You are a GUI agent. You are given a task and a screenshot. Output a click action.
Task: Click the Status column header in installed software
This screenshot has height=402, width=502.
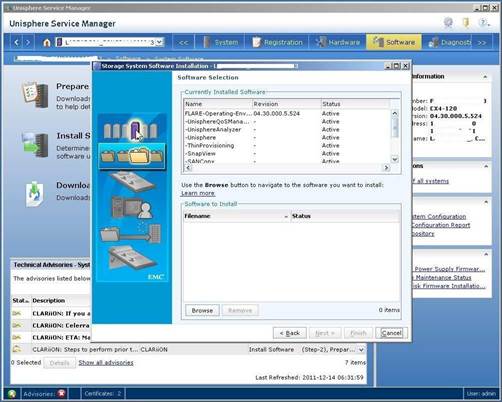coord(355,104)
